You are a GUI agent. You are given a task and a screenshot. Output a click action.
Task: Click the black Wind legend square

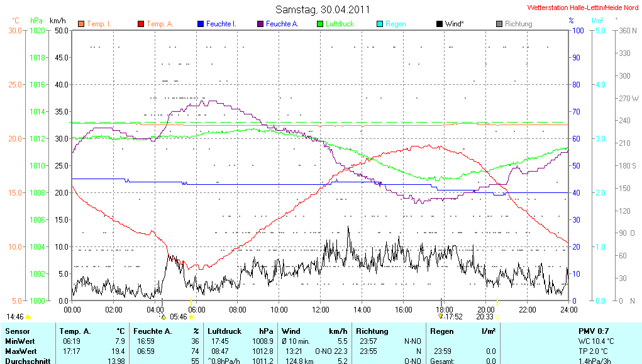pos(439,24)
